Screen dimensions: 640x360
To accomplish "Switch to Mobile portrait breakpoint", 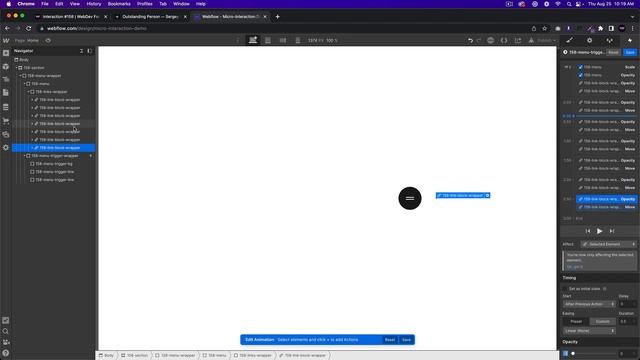I will [298, 40].
